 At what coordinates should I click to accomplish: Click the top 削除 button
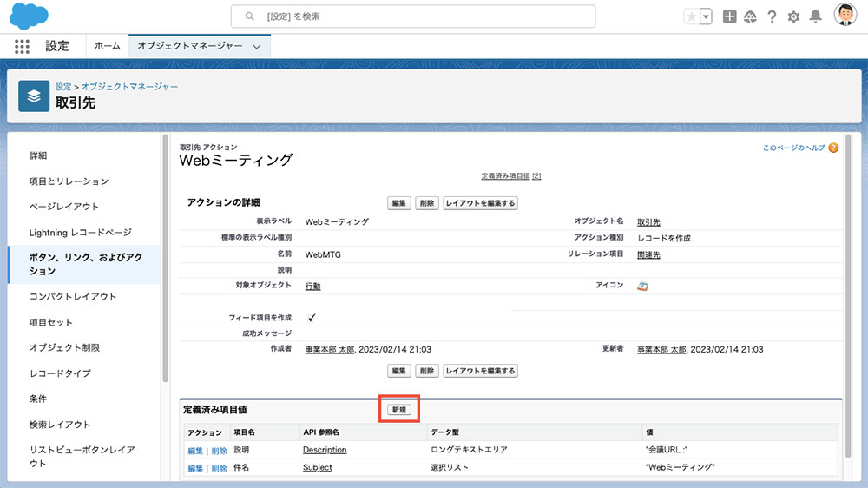click(427, 203)
